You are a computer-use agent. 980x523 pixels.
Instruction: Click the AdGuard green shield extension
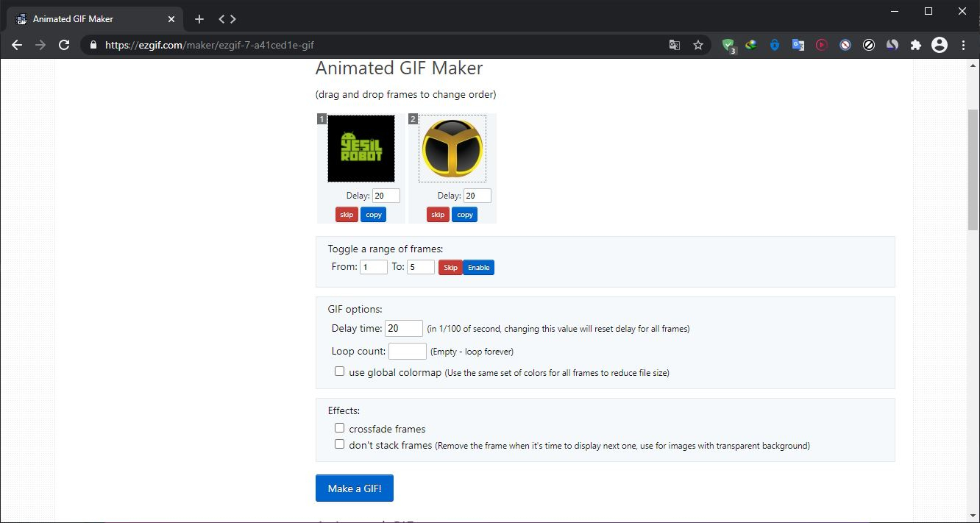(x=728, y=45)
